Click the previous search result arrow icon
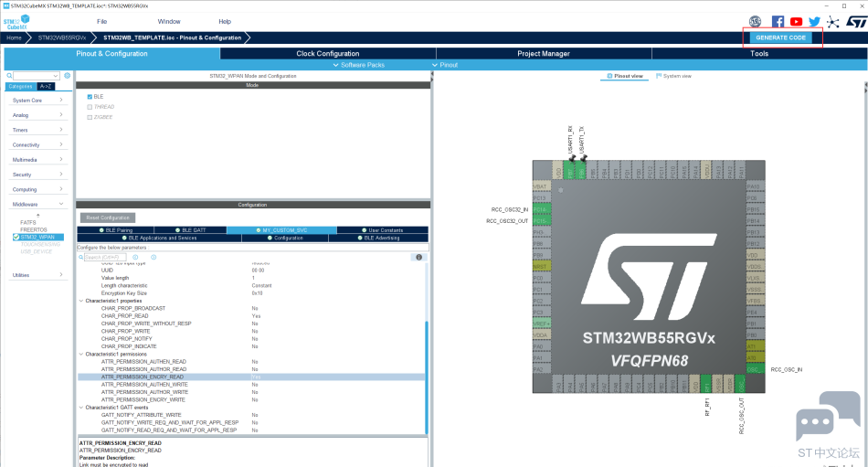868x467 pixels. click(135, 257)
